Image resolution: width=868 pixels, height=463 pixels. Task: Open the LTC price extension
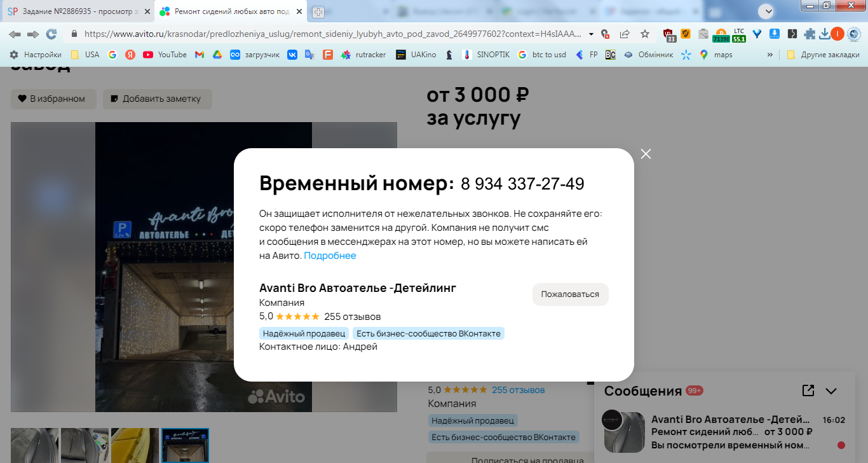tap(738, 34)
